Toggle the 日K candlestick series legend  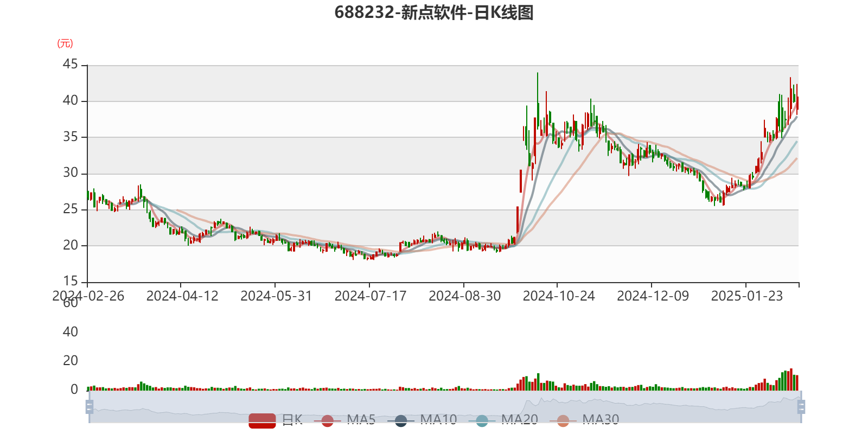[x=276, y=420]
